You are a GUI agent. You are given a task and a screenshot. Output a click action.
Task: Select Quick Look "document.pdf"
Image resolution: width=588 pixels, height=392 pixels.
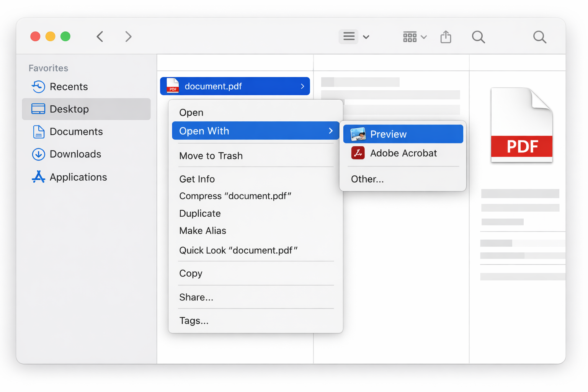(x=256, y=250)
